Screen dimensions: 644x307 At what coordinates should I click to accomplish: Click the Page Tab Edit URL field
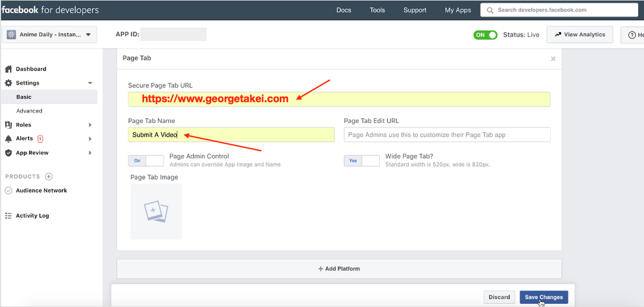447,135
